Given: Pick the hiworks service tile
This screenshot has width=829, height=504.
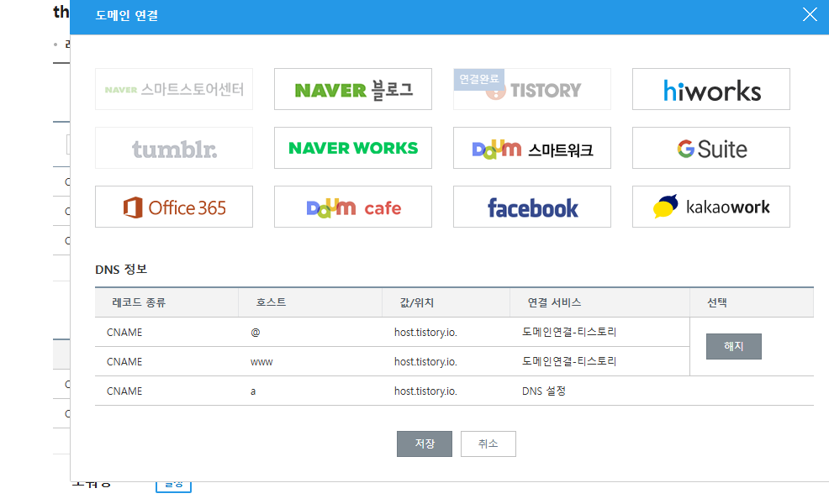Looking at the screenshot, I should (x=711, y=89).
